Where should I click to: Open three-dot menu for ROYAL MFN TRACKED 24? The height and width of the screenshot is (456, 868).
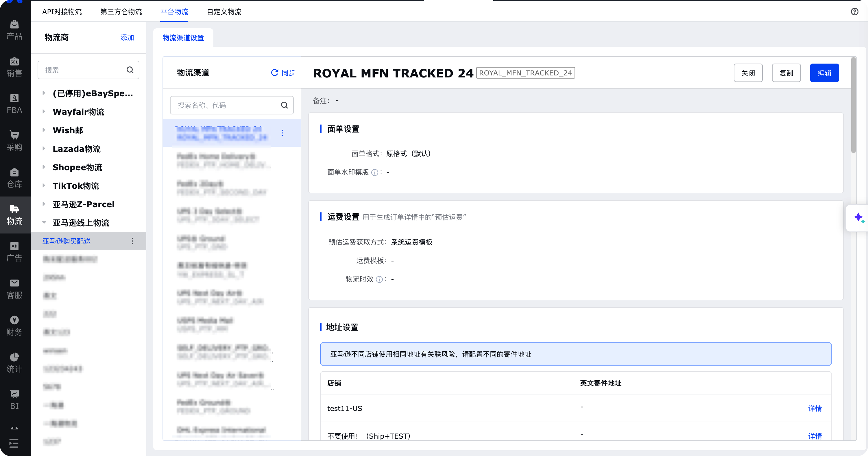coord(282,133)
